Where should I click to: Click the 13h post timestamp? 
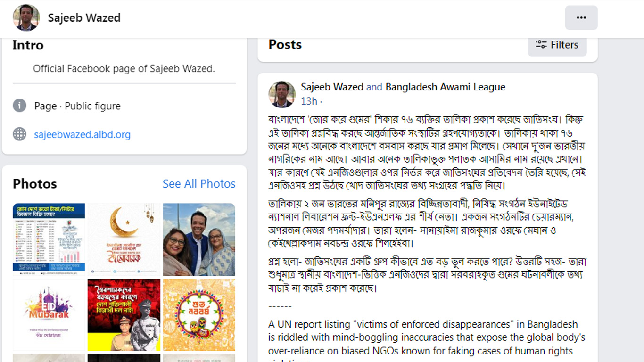309,101
